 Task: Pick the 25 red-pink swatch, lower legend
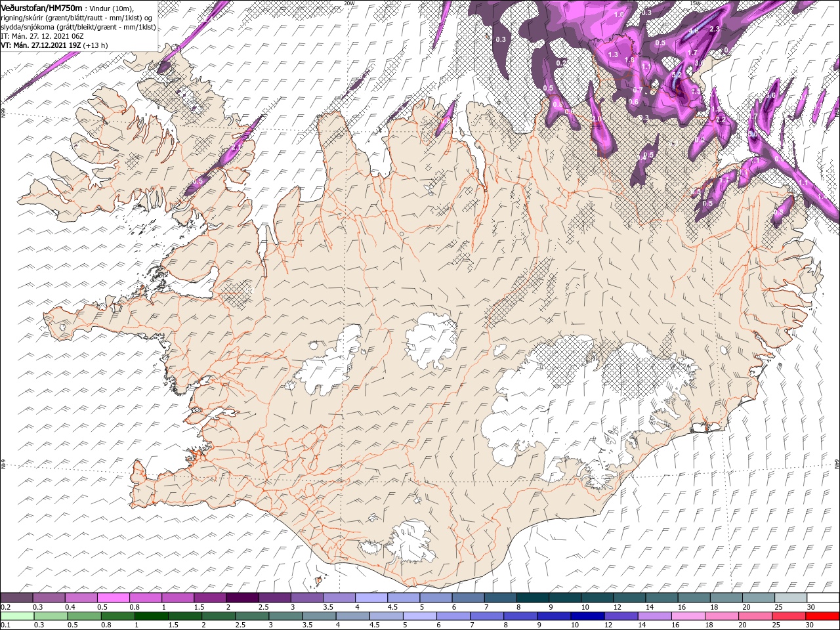[789, 616]
